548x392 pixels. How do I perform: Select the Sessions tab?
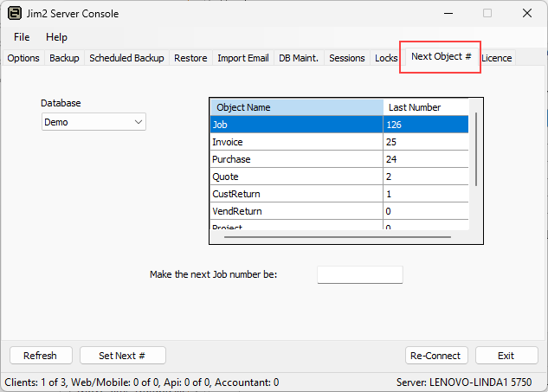coord(347,59)
